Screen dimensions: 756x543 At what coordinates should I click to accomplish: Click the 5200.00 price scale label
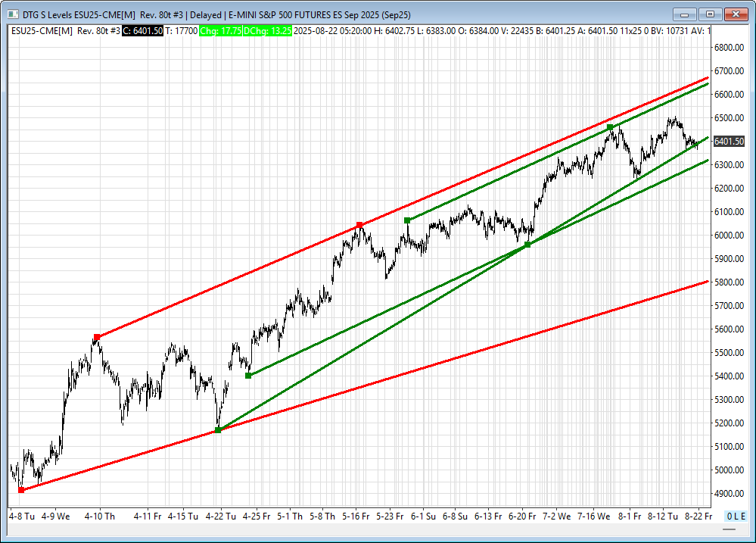click(729, 423)
